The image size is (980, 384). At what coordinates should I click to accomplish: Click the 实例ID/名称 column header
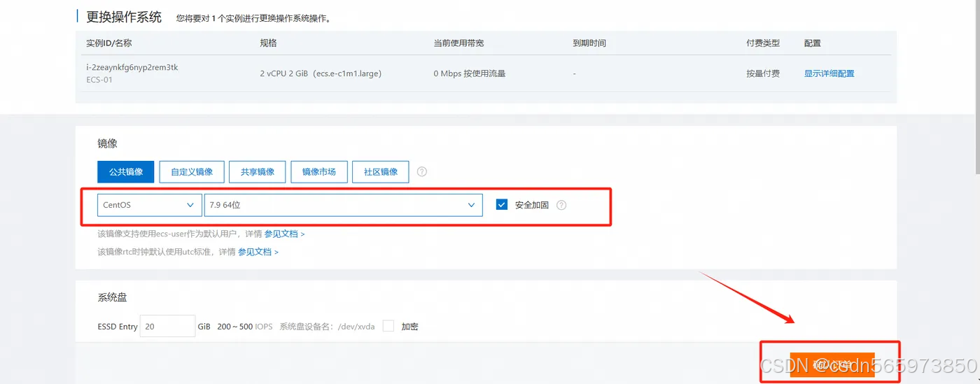108,43
